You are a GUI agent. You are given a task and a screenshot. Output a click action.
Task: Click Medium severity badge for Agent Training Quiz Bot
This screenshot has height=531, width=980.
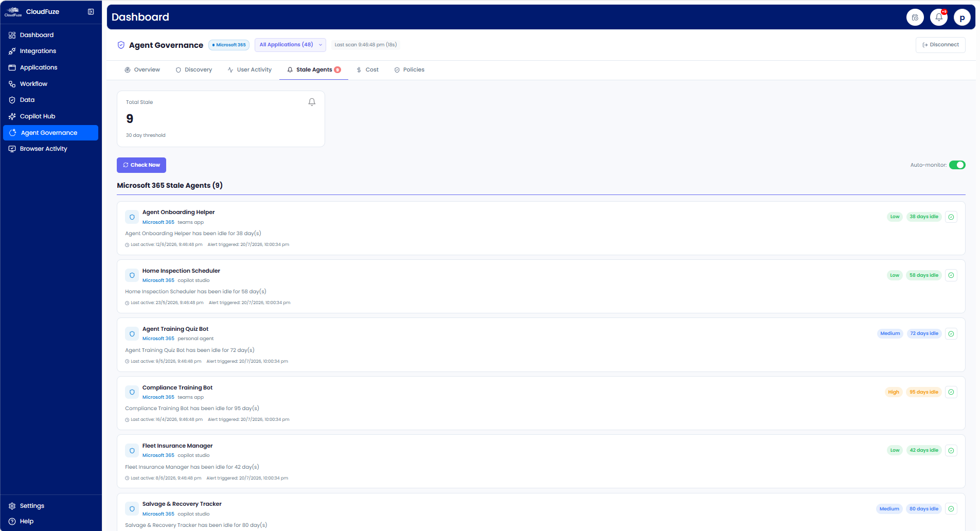click(890, 333)
